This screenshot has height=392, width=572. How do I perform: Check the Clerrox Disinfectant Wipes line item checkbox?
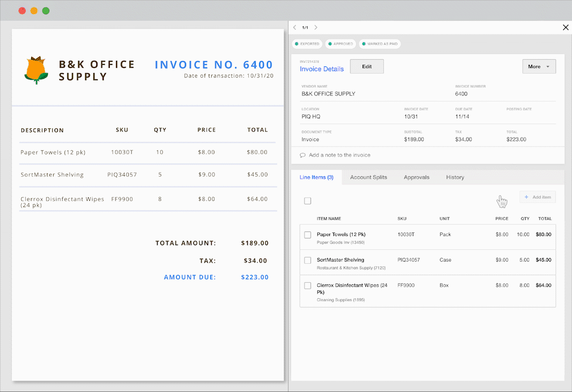tap(308, 285)
